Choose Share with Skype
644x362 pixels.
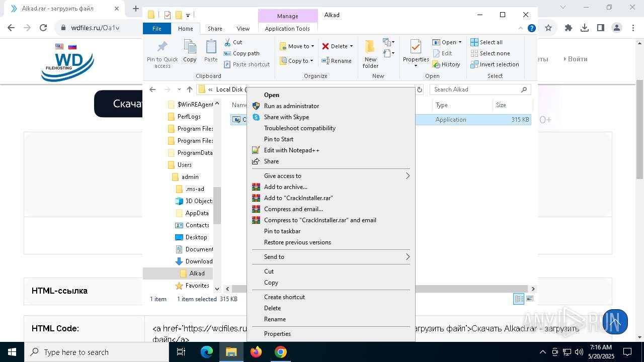point(286,117)
